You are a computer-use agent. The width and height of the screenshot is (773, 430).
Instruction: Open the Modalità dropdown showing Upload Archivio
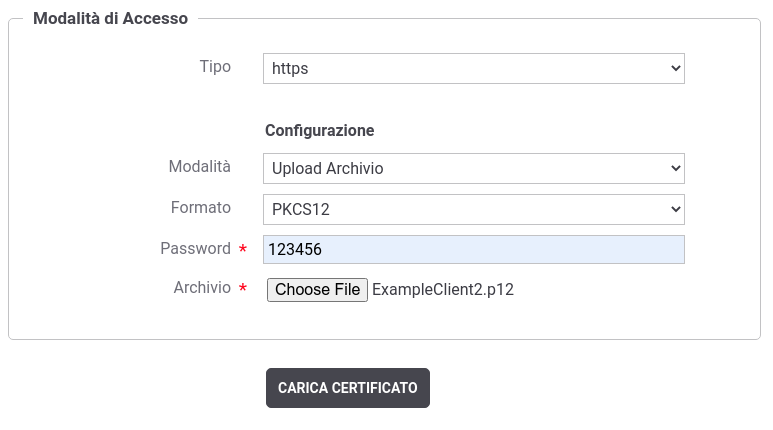[474, 169]
